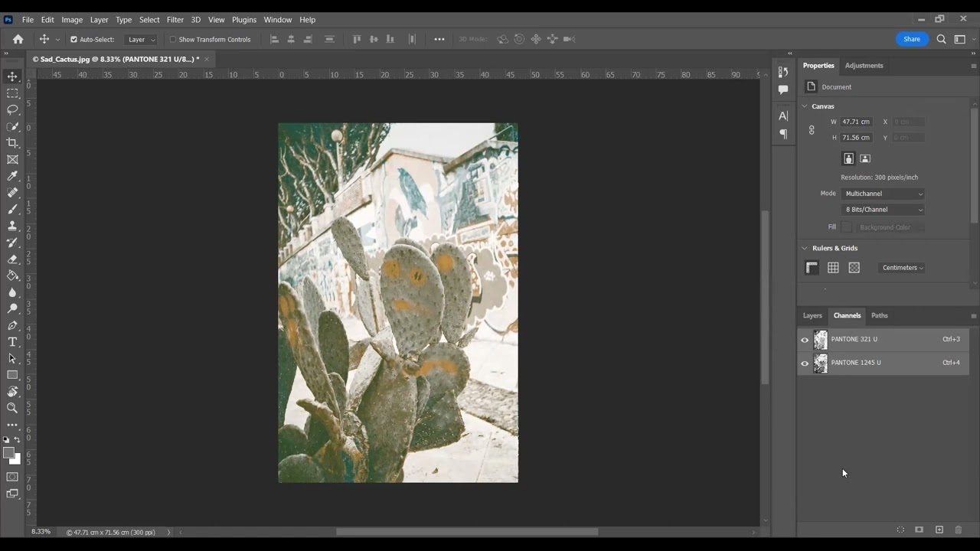
Task: Click the canvas width field 47.71 cm
Action: pyautogui.click(x=856, y=122)
